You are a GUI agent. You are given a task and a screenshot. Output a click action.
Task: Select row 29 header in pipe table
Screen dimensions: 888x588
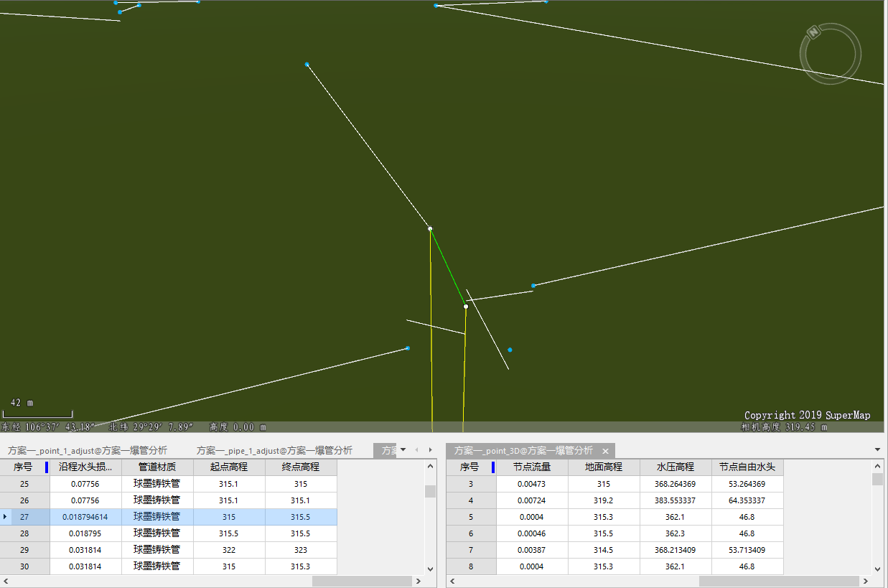pos(24,549)
